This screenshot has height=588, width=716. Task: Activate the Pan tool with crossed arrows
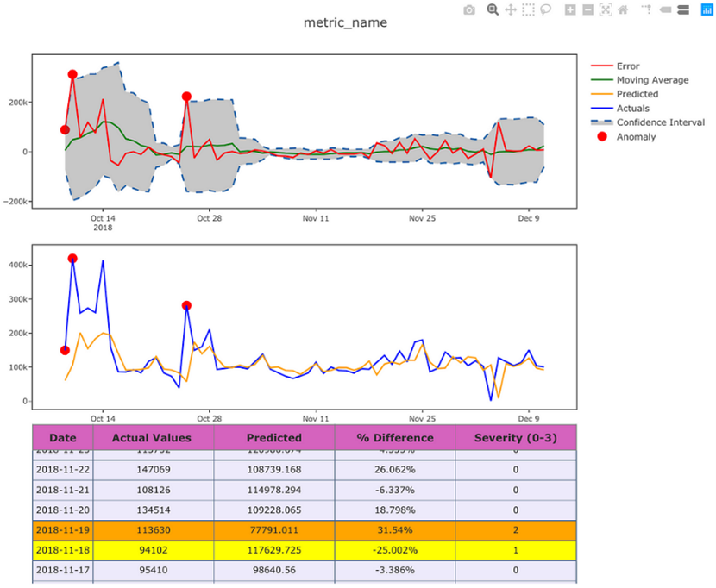pyautogui.click(x=511, y=10)
